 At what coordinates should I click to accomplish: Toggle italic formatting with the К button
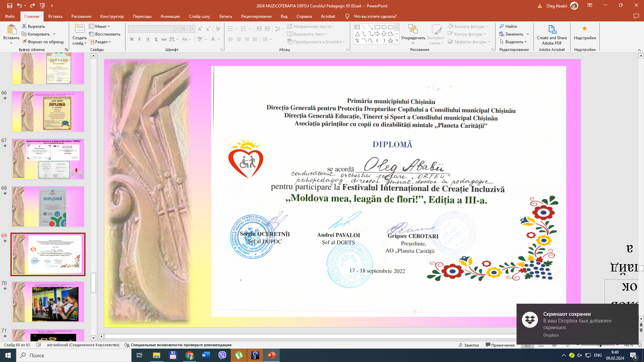click(140, 39)
